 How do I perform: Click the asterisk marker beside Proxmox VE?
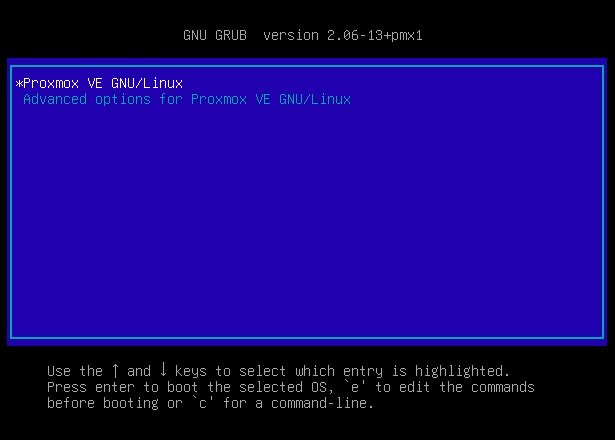[19, 83]
